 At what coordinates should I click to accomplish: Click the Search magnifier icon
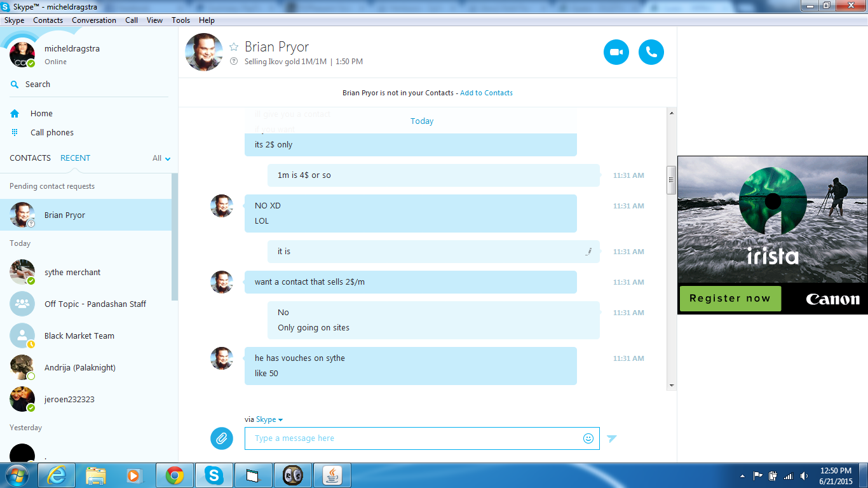point(15,84)
